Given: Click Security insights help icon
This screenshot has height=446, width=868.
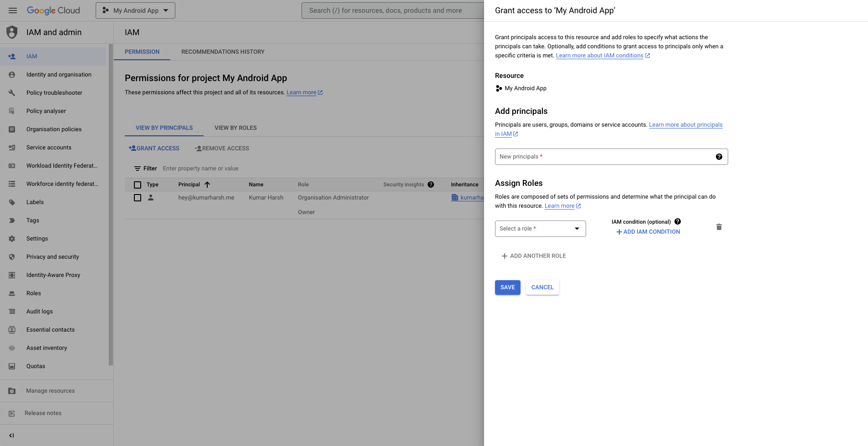Looking at the screenshot, I should pos(431,185).
